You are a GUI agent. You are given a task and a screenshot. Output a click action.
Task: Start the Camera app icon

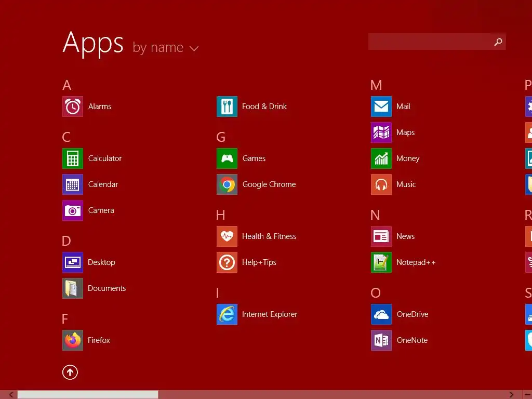(x=73, y=210)
